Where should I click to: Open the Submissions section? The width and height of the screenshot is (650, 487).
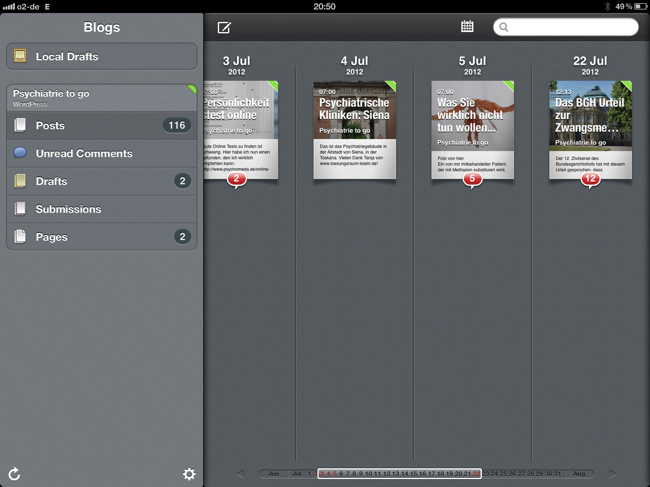101,209
